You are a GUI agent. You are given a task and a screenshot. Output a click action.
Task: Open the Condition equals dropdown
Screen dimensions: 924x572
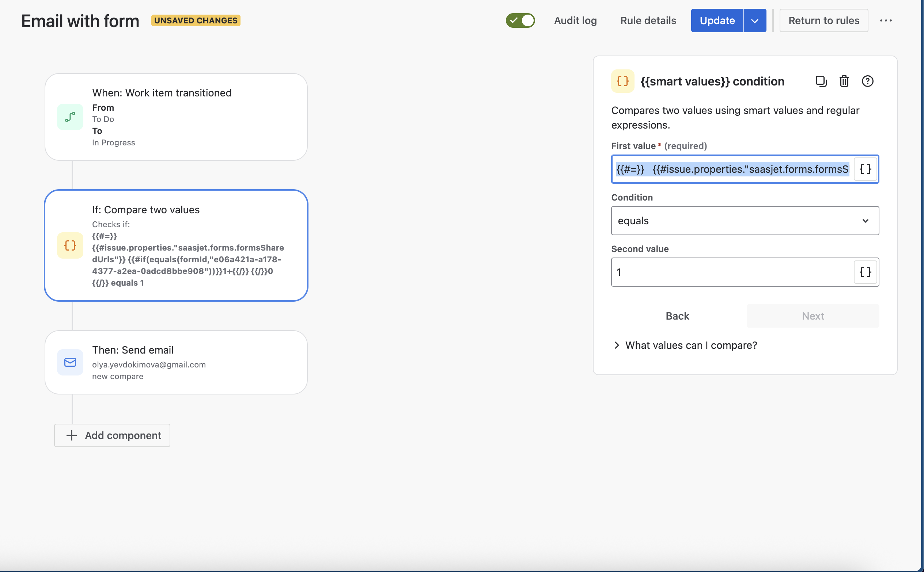click(745, 221)
